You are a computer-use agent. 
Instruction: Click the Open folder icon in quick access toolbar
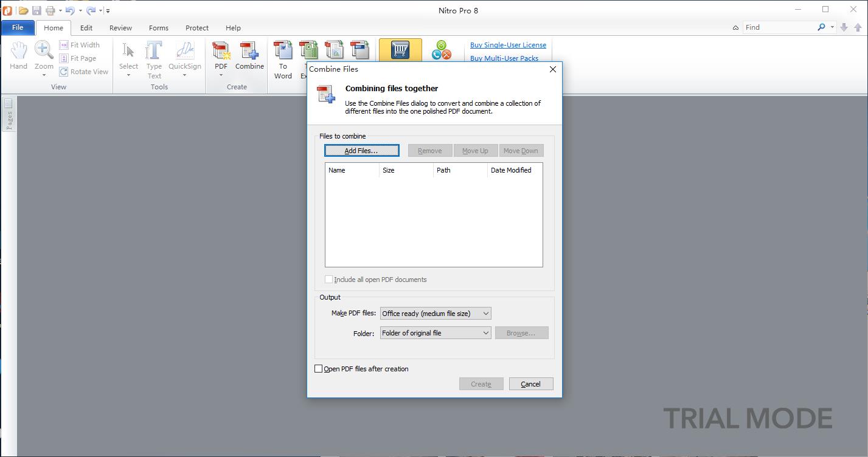[23, 10]
